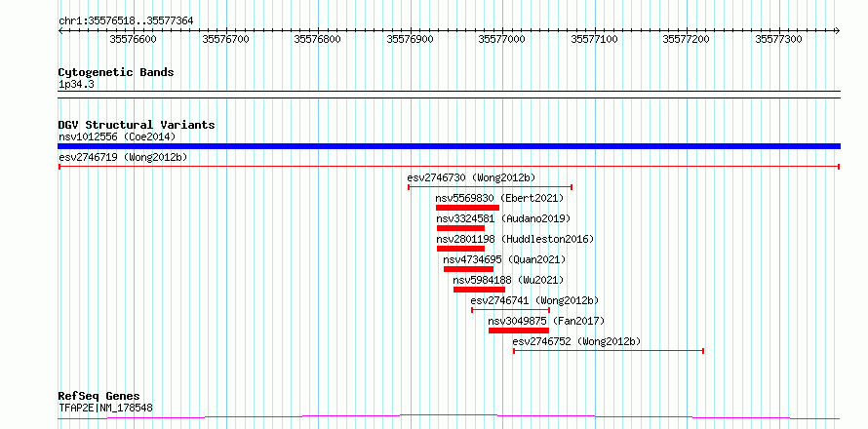
Task: Open the Cytogenetic Bands track heading
Action: click(x=116, y=72)
